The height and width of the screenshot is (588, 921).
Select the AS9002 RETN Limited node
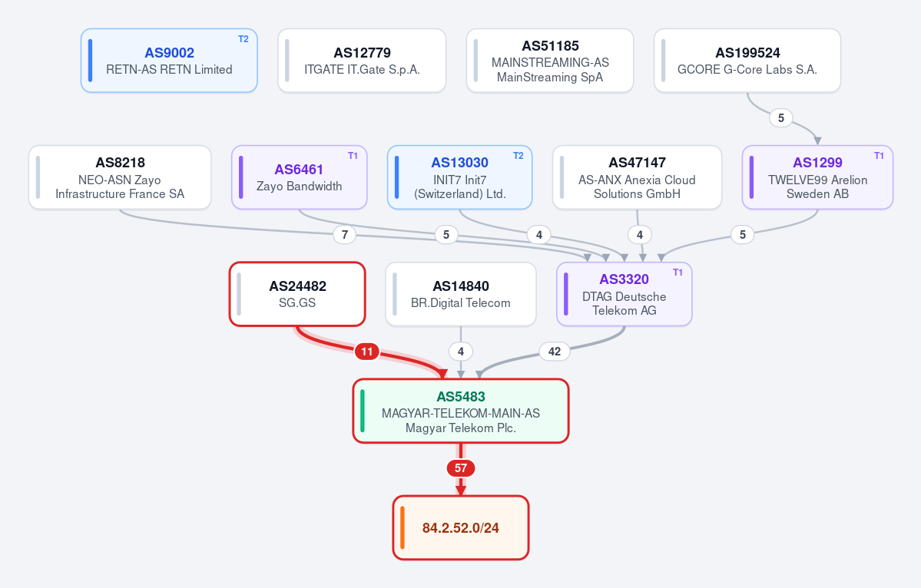point(169,61)
